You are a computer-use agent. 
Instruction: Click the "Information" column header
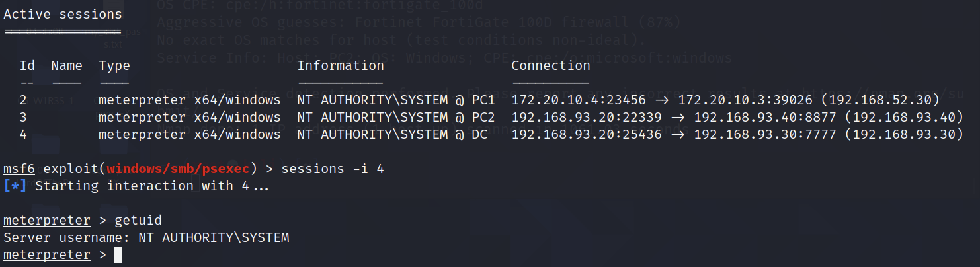click(x=341, y=66)
